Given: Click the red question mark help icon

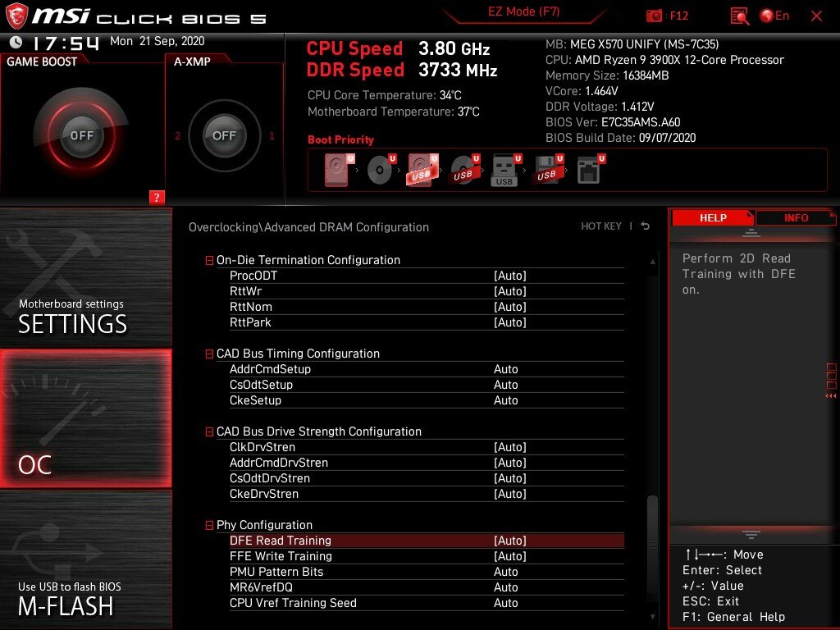Looking at the screenshot, I should coord(157,197).
